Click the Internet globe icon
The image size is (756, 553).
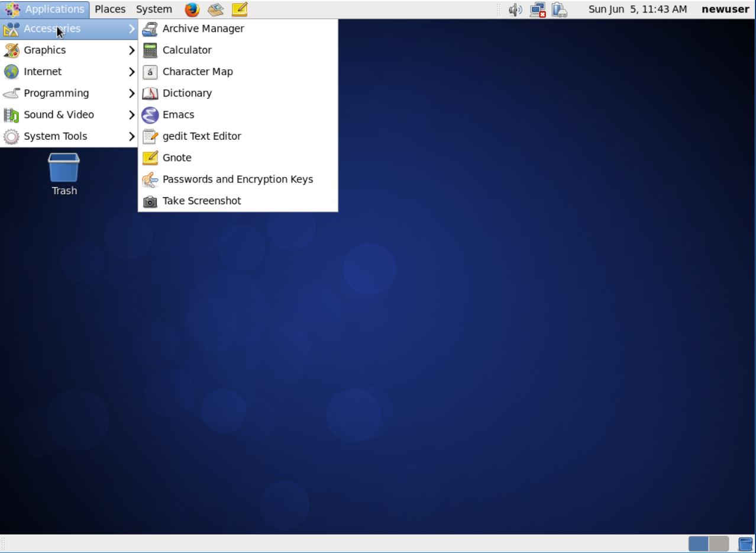tap(11, 72)
